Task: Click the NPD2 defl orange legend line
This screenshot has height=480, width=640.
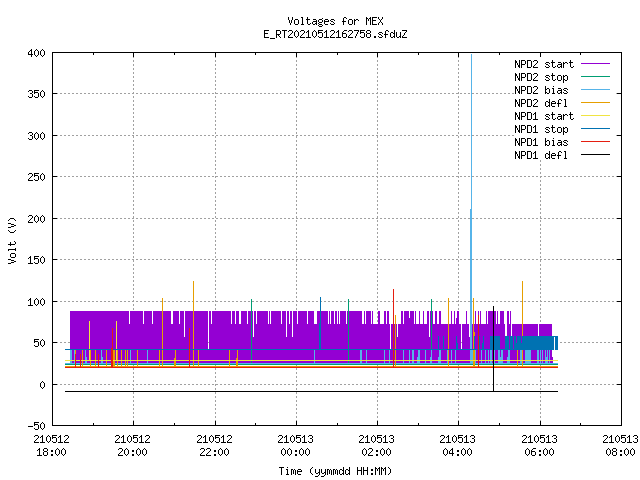Action: coord(595,103)
